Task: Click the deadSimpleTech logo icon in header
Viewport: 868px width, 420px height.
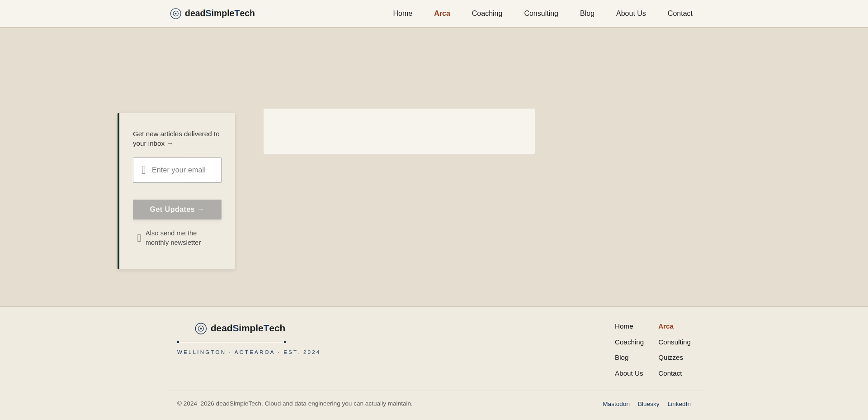Action: 176,14
